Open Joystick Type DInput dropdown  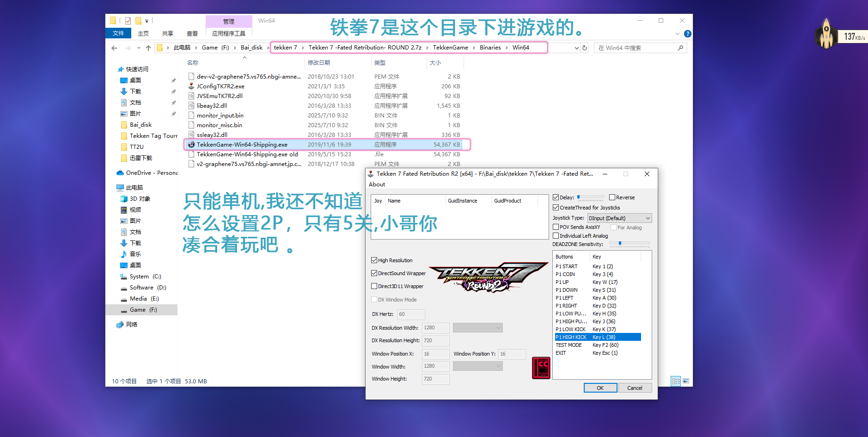(x=620, y=218)
